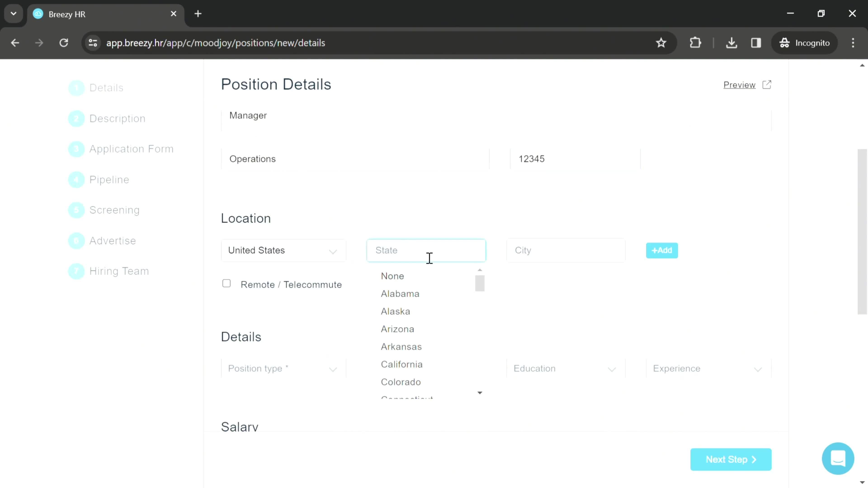This screenshot has width=868, height=488.
Task: Open the Details step tab
Action: click(106, 88)
